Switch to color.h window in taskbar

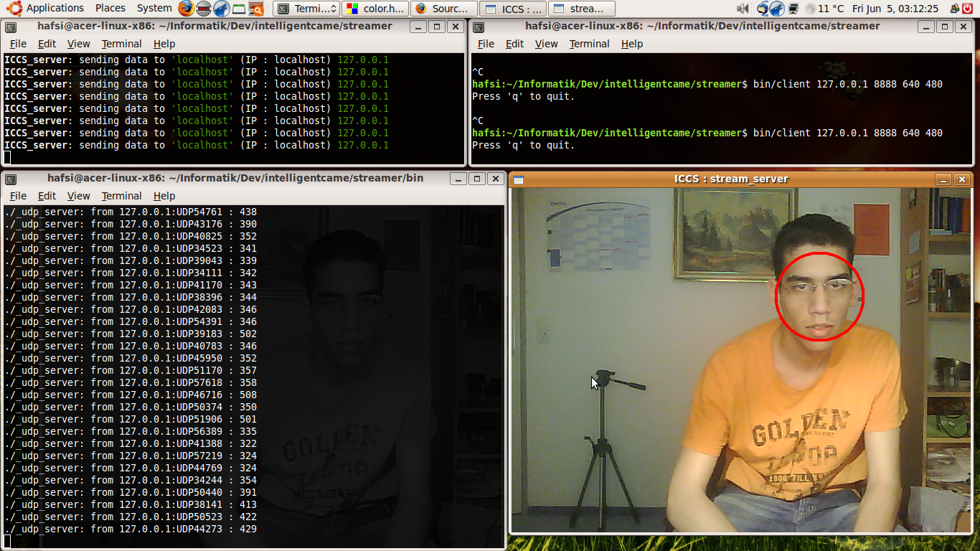[x=374, y=9]
